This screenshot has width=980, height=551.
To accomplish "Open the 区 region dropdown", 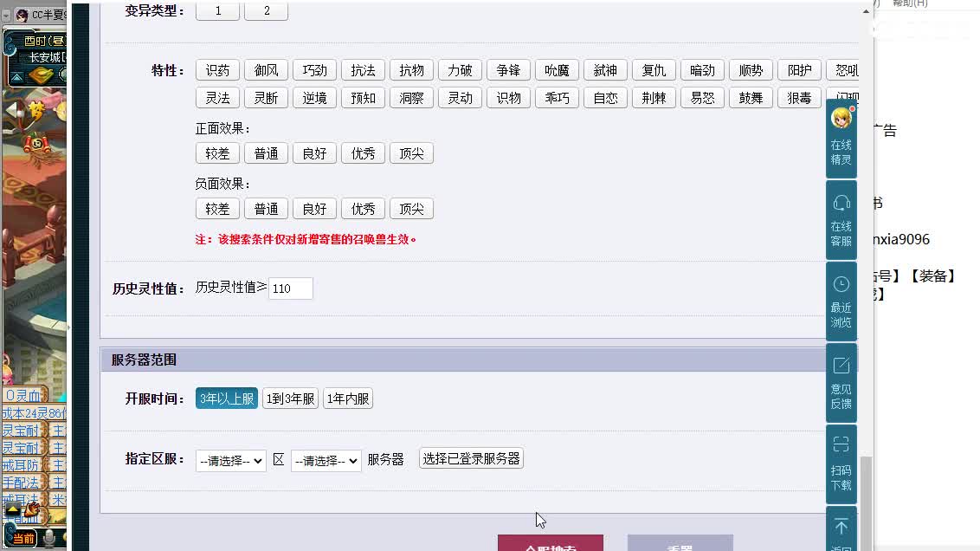I will [x=230, y=461].
